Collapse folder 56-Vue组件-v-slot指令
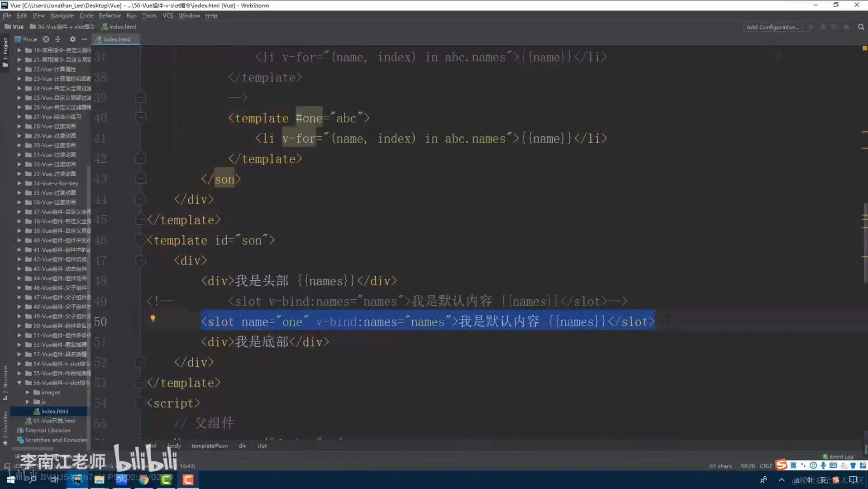Screen dimensions: 868x489 [x=19, y=383]
